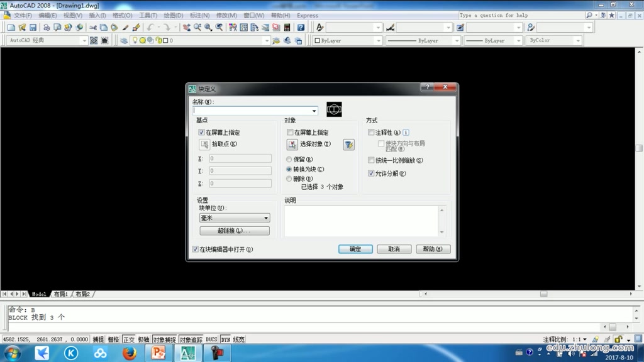Click the 拾取点 (Pick Point) icon
This screenshot has width=644, height=362.
(203, 144)
